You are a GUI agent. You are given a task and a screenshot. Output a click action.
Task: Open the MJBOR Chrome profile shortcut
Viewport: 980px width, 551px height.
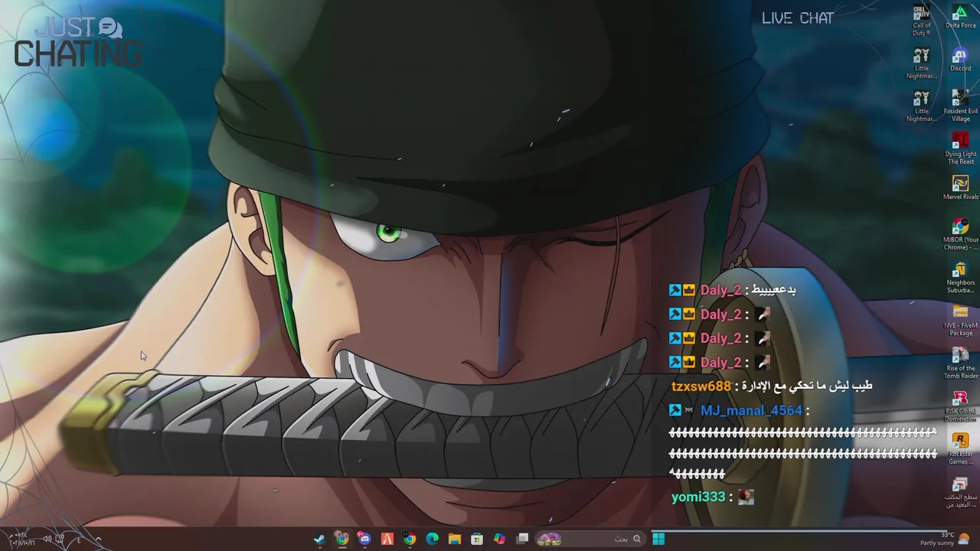[x=960, y=235]
